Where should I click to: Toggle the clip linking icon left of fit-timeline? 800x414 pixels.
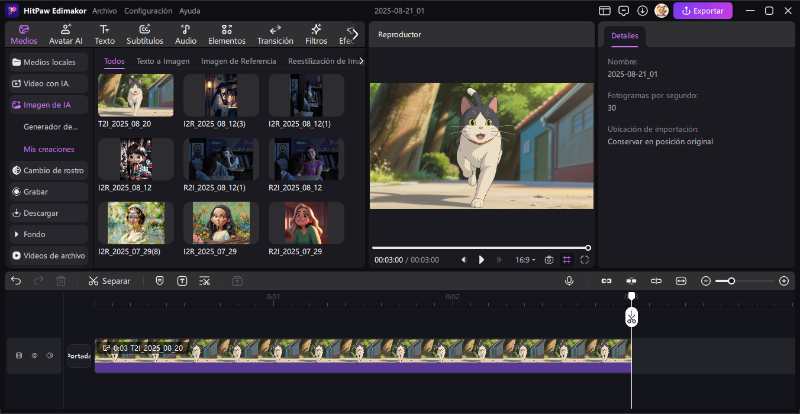pos(656,281)
